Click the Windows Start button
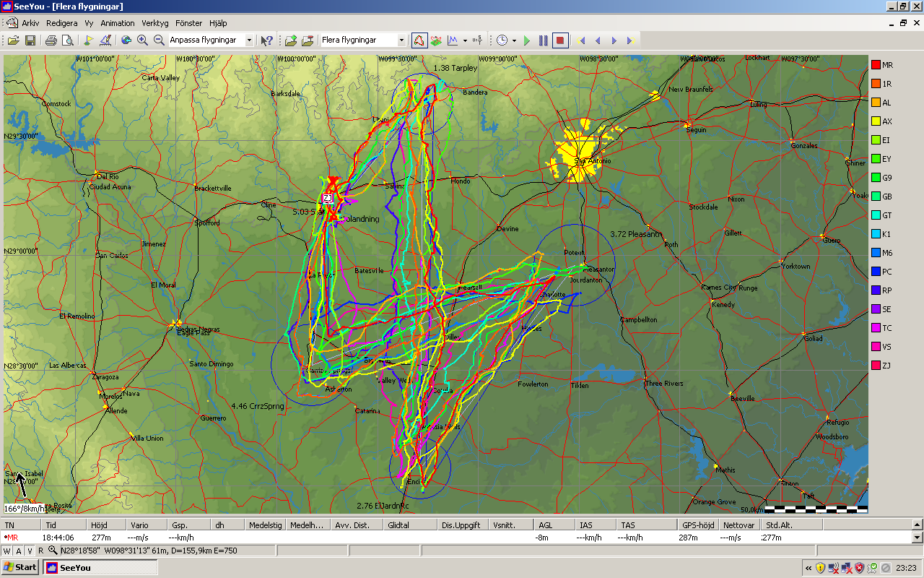The height and width of the screenshot is (578, 924). point(20,567)
